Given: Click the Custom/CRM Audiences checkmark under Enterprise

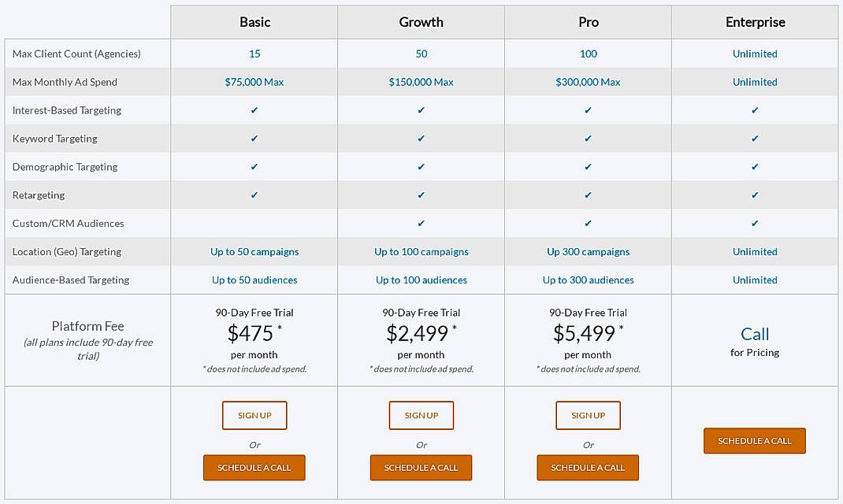Looking at the screenshot, I should pos(754,224).
